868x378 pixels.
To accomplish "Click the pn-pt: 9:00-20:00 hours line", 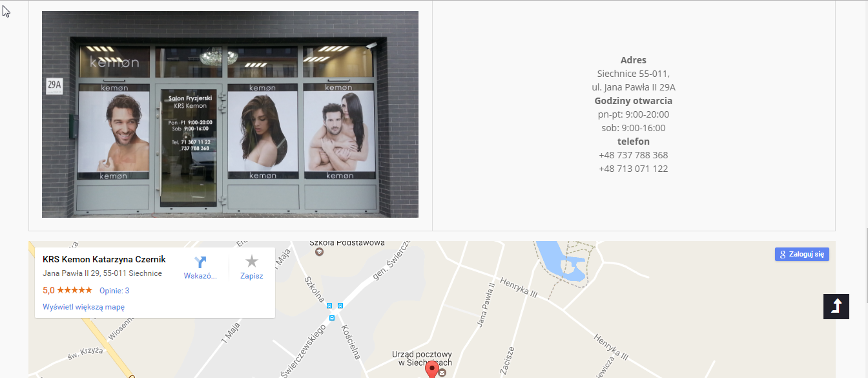I will (634, 114).
